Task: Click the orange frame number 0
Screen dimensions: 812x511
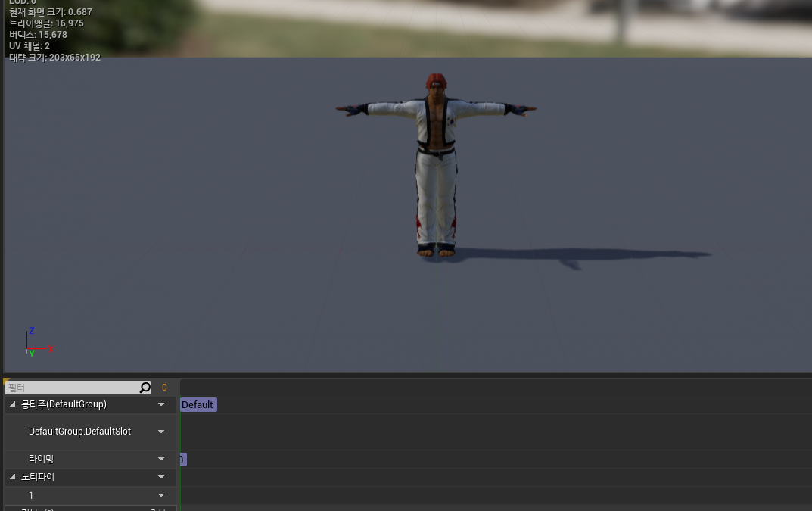Action: (164, 387)
